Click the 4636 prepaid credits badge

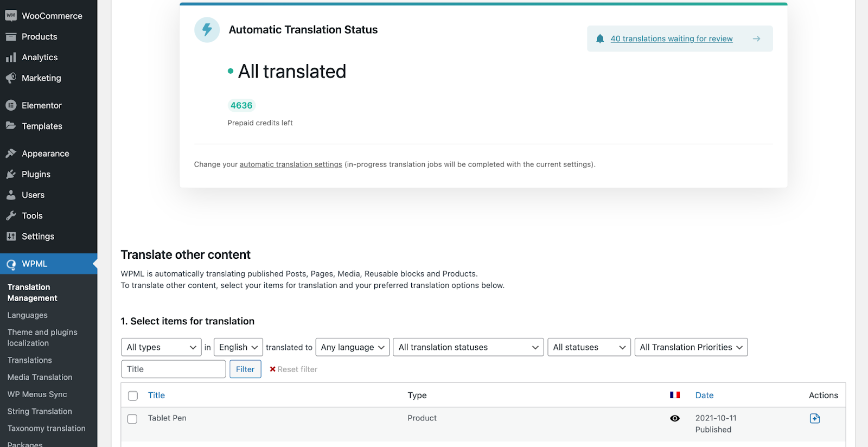241,105
